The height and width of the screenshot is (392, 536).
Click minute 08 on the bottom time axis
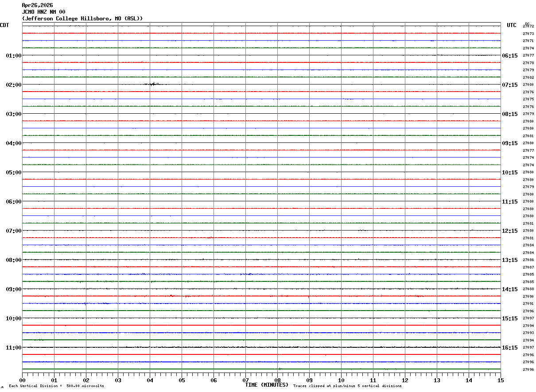278,380
